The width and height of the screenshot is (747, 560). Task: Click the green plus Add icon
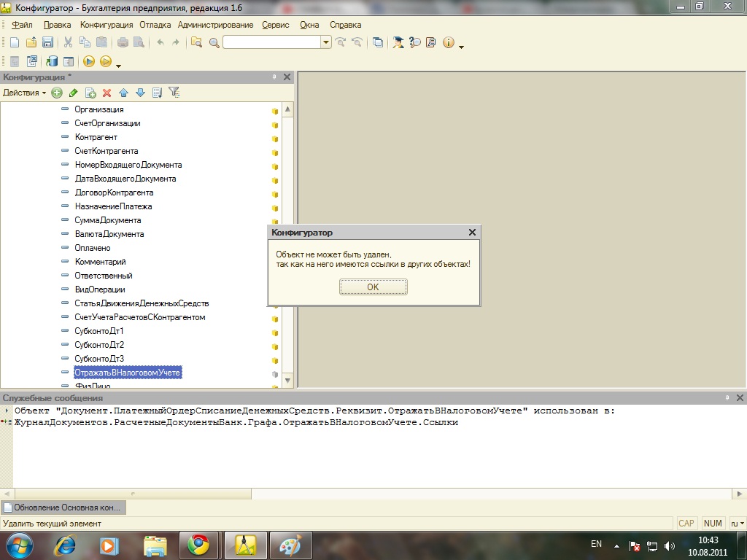[x=57, y=93]
